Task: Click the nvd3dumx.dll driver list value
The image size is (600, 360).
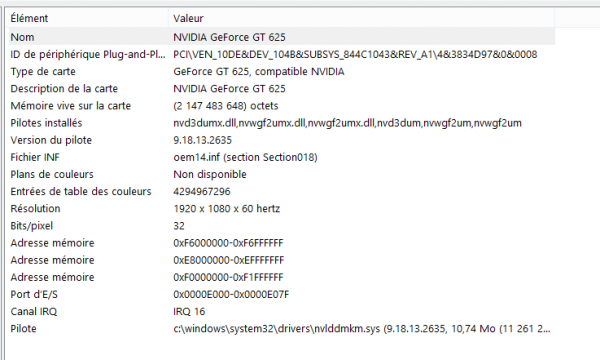Action: pyautogui.click(x=347, y=123)
